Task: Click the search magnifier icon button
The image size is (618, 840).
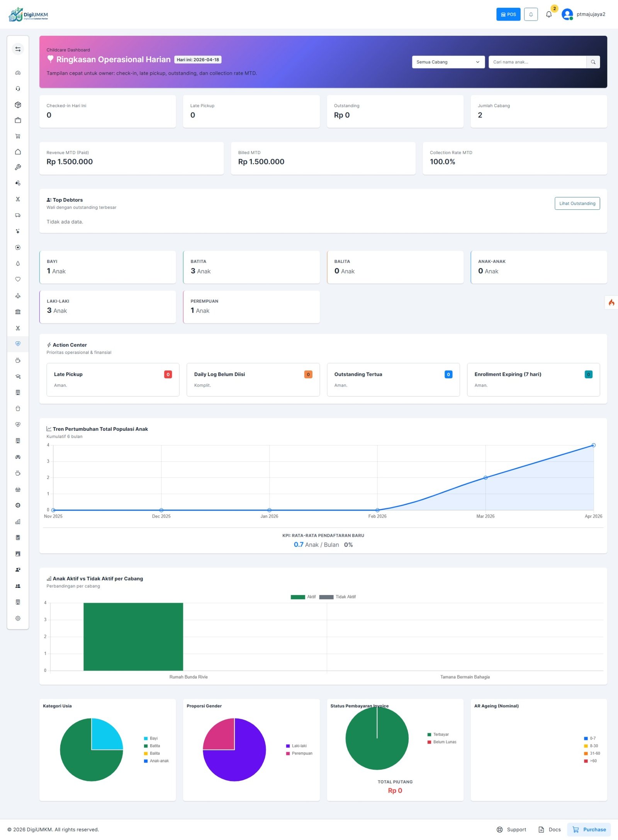Action: [593, 62]
